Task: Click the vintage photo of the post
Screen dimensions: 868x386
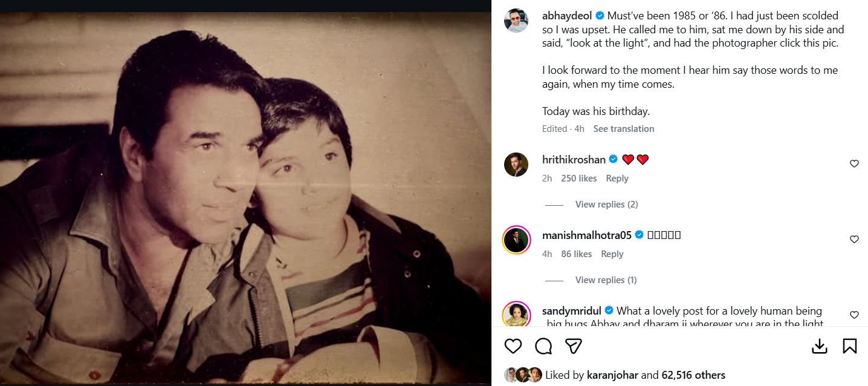Action: point(245,200)
